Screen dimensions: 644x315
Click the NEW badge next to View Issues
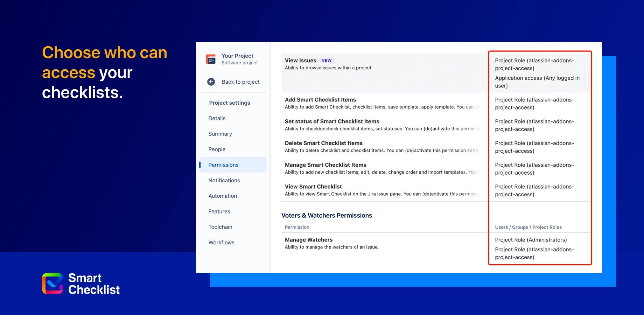click(x=326, y=60)
